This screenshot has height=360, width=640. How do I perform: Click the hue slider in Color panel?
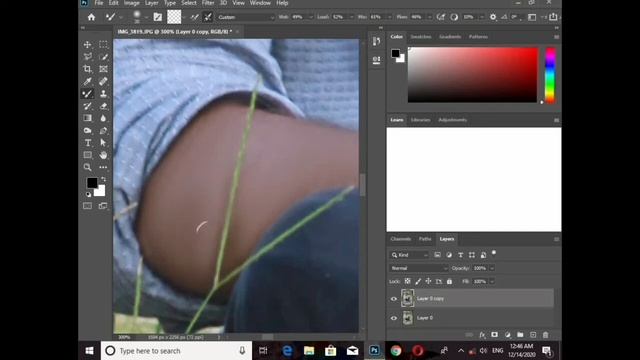(550, 76)
